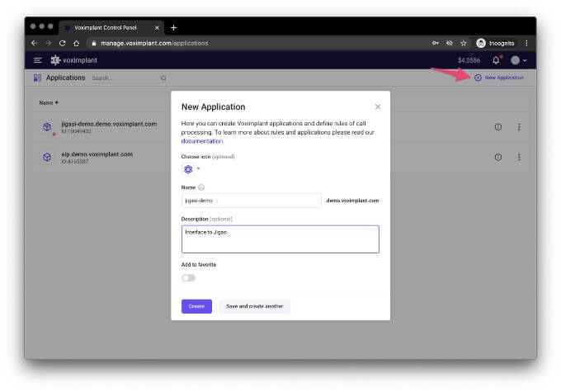The height and width of the screenshot is (392, 561).
Task: Open more options for jigasi-demo row
Action: (519, 127)
